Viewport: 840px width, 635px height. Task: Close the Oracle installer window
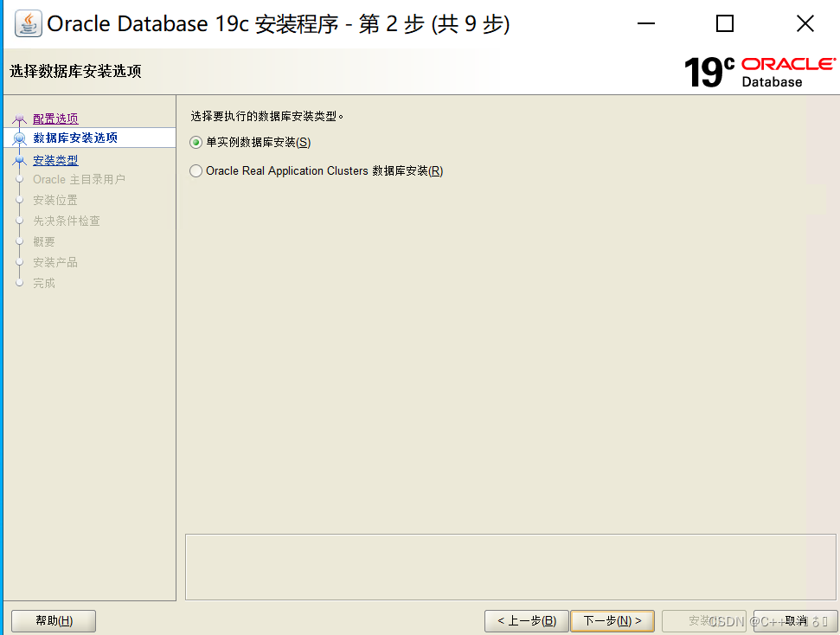805,23
